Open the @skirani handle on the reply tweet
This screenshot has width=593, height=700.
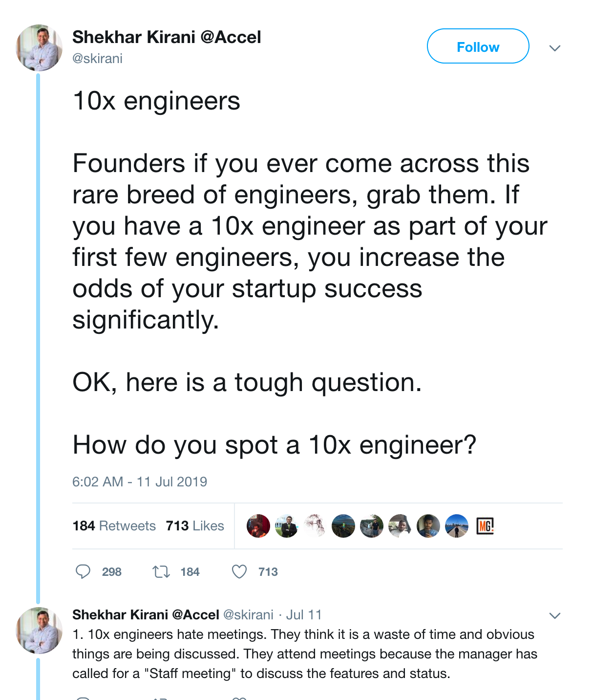click(x=248, y=615)
